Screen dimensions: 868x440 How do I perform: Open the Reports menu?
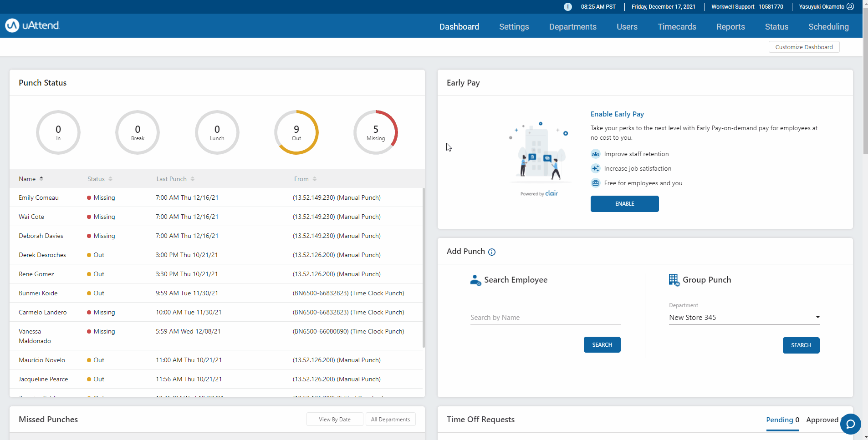click(730, 26)
